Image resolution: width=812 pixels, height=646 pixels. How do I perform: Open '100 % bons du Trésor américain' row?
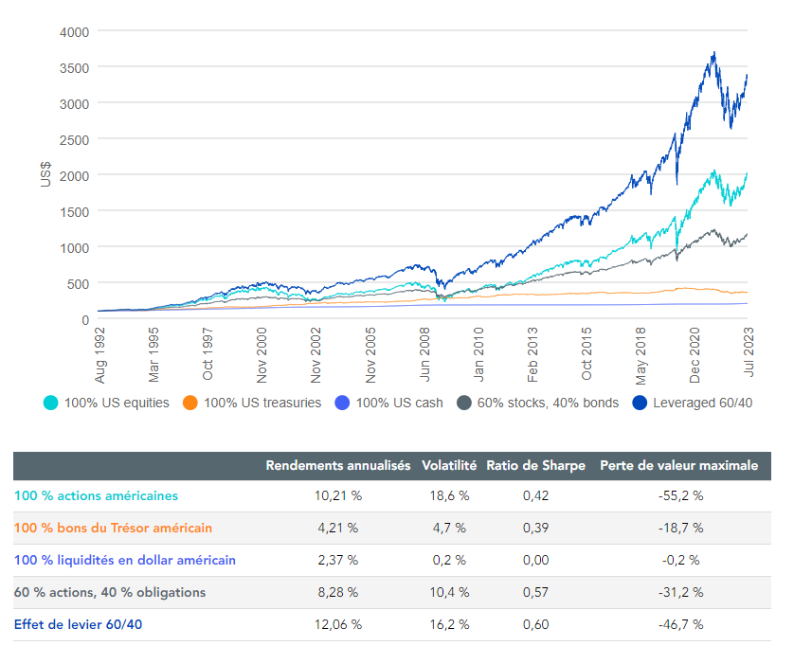coord(113,528)
